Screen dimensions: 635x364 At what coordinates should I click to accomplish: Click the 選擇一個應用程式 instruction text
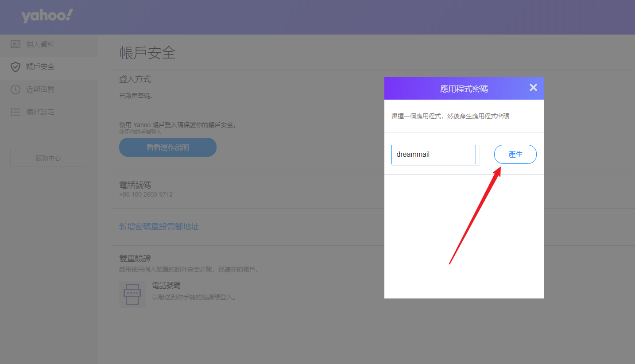pyautogui.click(x=450, y=116)
